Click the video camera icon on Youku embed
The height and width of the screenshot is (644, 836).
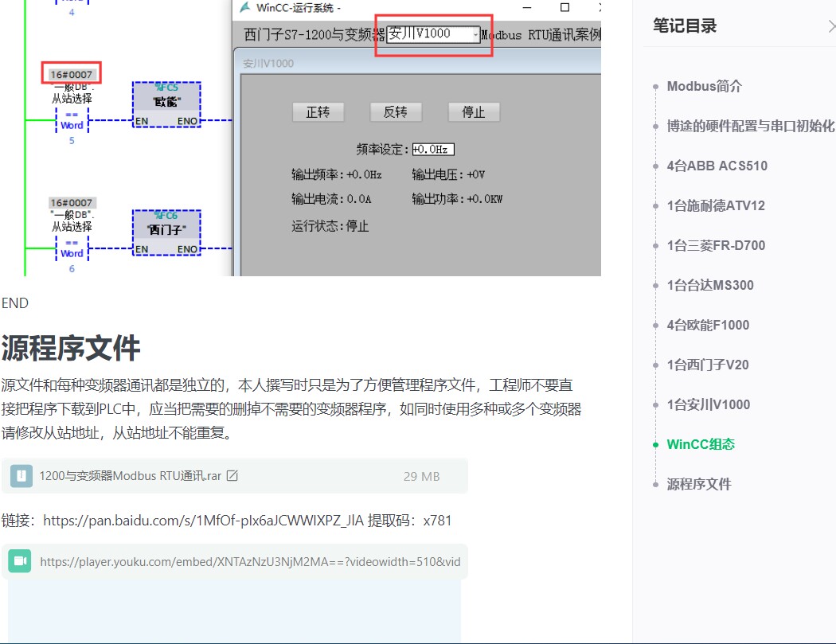[20, 561]
